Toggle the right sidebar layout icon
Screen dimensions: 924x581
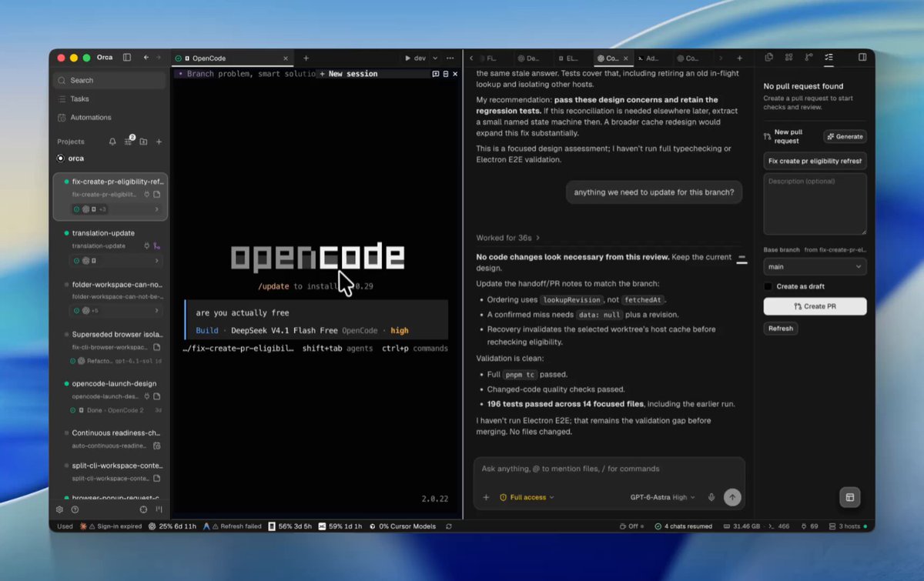(x=862, y=58)
